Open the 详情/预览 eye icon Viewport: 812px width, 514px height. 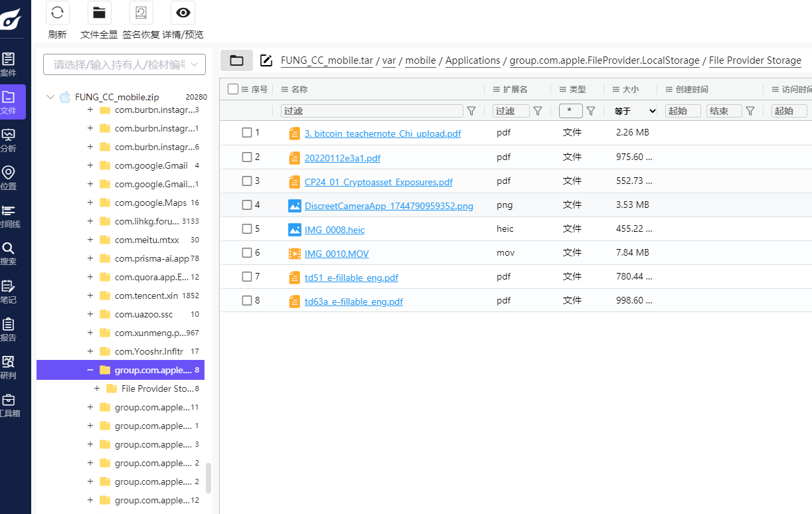[x=183, y=13]
